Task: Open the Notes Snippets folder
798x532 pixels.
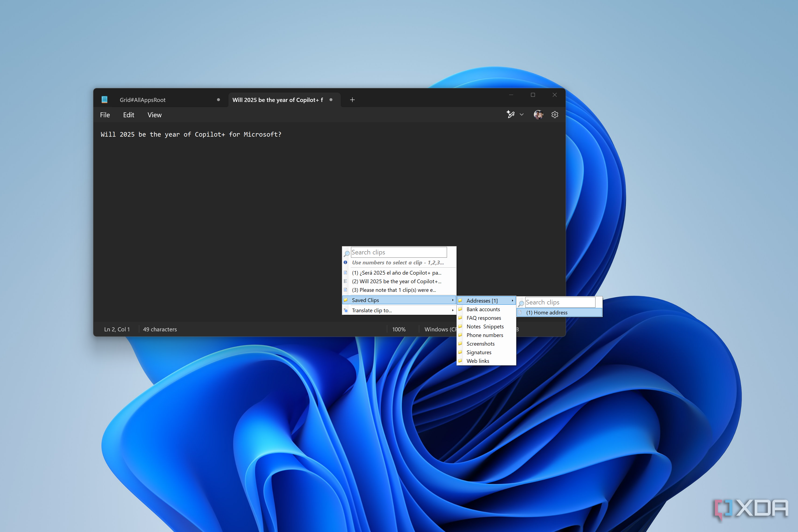Action: pos(486,327)
